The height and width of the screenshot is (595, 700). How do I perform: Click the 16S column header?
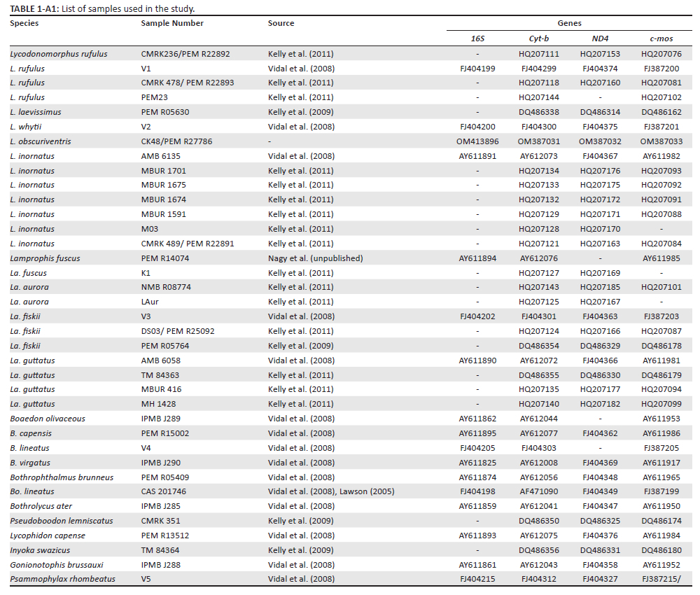click(477, 38)
